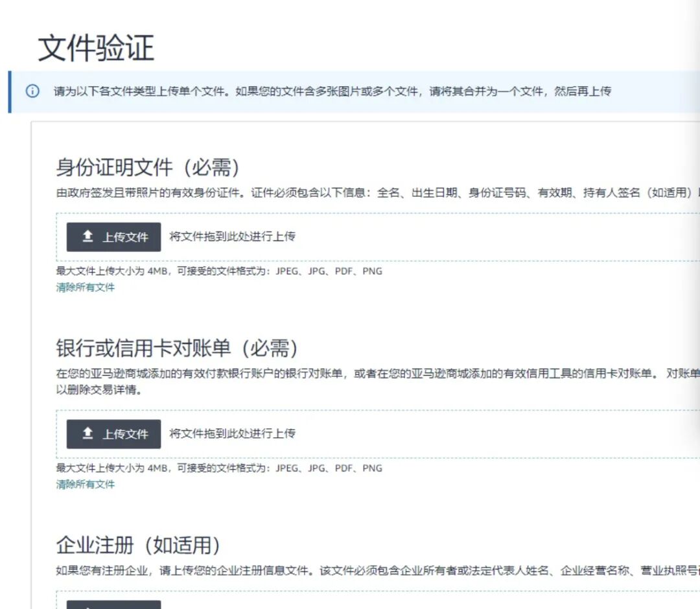Screen dimensions: 700x609
Task: Click the 上传文件 button for 银行或信用卡对账单
Action: click(x=113, y=434)
